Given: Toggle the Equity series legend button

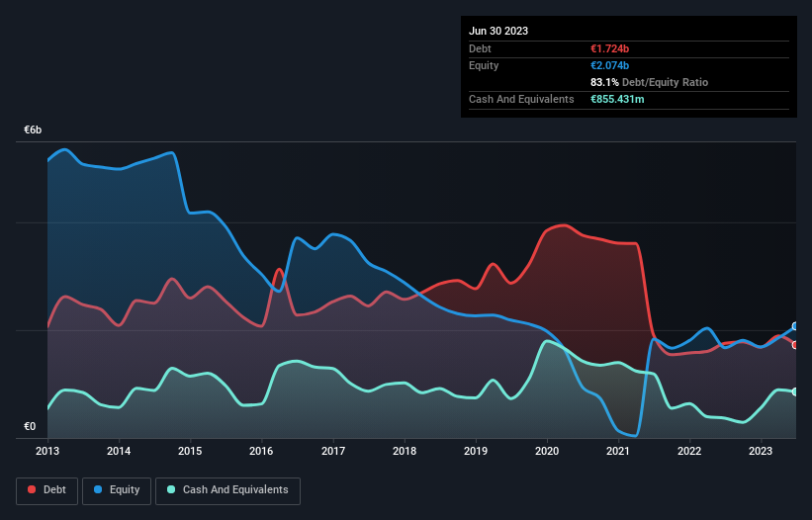Looking at the screenshot, I should pyautogui.click(x=117, y=490).
